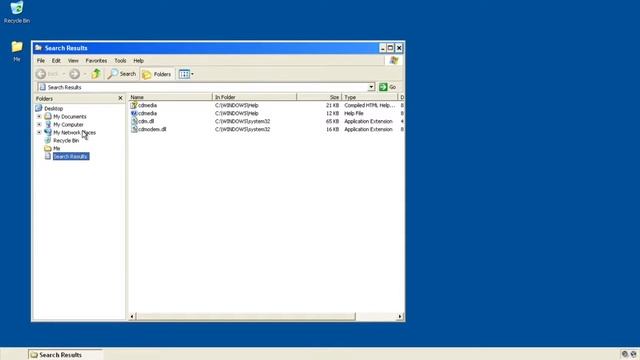The image size is (640, 360).
Task: Click cdmodem.dll folder path C:\WINDOWS\system32
Action: pos(242,129)
